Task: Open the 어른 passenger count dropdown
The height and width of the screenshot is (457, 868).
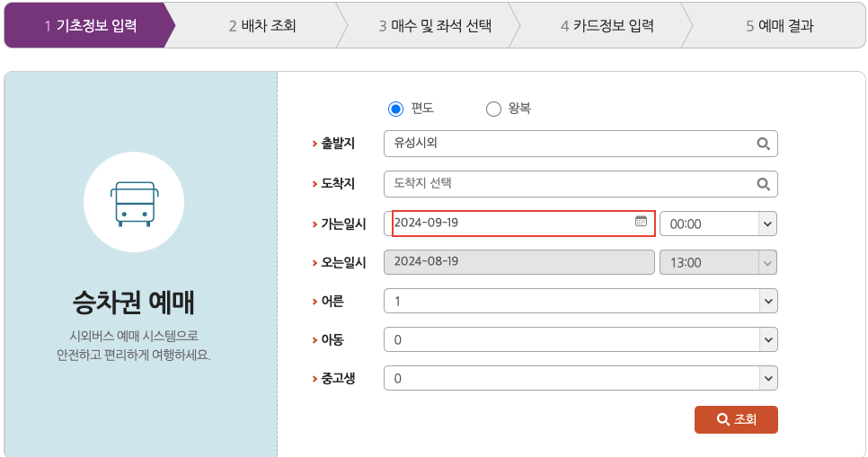Action: click(x=580, y=301)
